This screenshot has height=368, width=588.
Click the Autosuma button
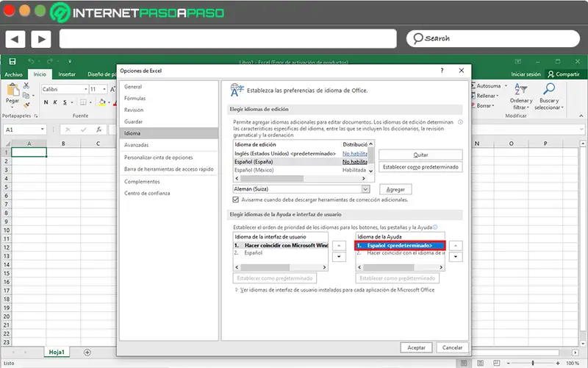pyautogui.click(x=489, y=85)
